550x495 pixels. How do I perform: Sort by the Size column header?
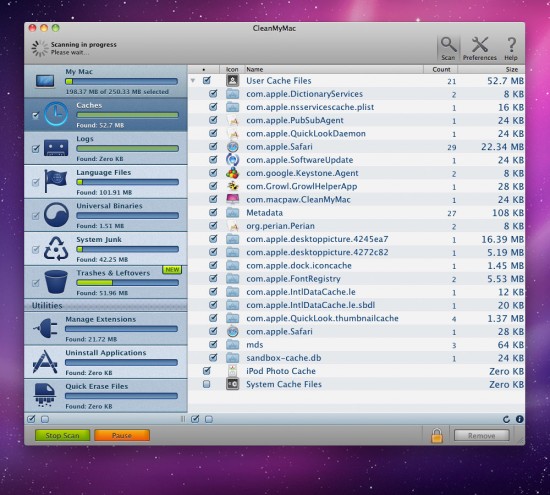(491, 69)
